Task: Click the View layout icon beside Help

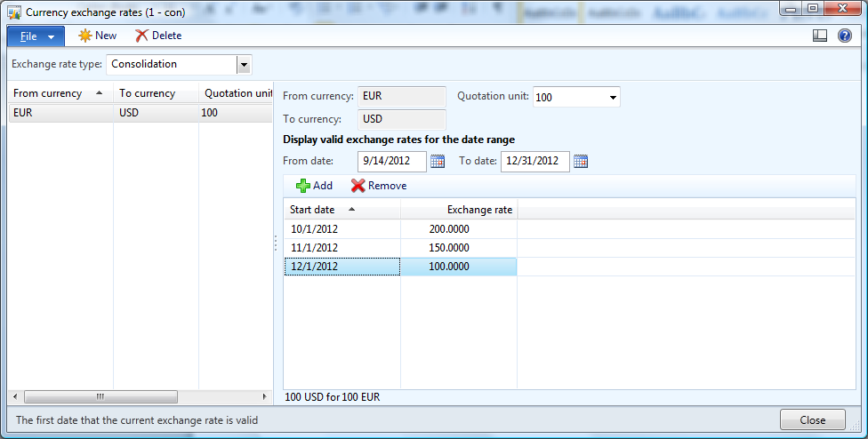Action: point(820,36)
